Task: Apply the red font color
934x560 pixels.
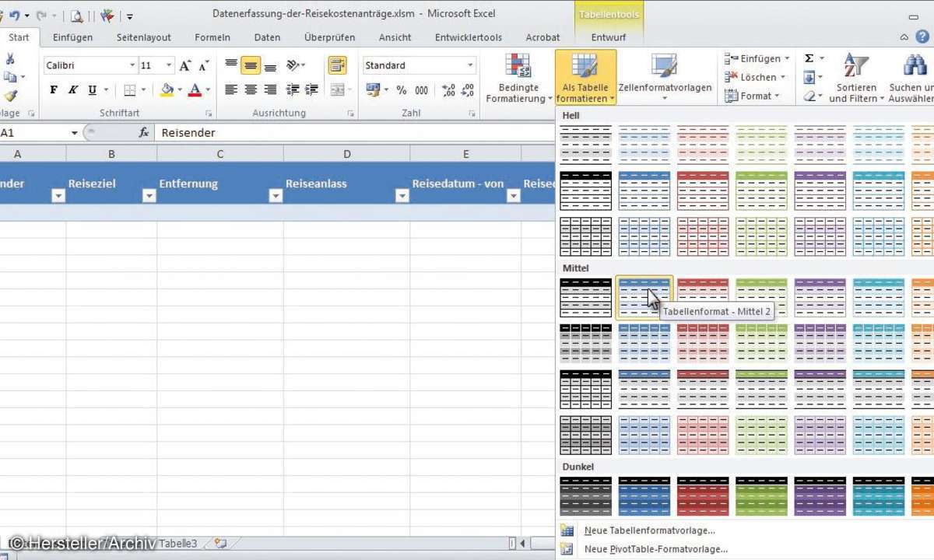Action: pyautogui.click(x=195, y=90)
